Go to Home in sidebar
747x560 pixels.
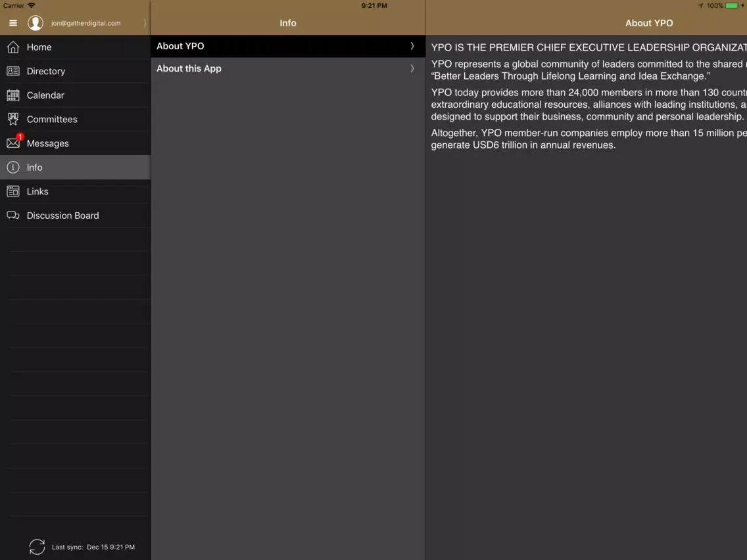[75, 47]
